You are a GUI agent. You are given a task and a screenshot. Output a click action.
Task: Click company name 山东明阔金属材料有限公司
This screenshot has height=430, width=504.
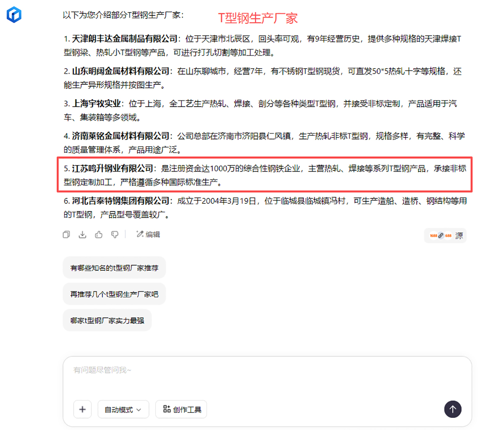pyautogui.click(x=121, y=71)
